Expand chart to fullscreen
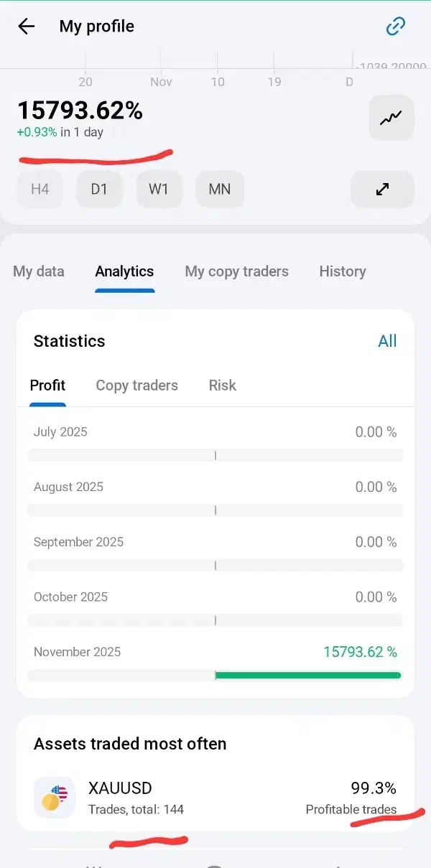Screen dimensions: 431x868 point(382,190)
